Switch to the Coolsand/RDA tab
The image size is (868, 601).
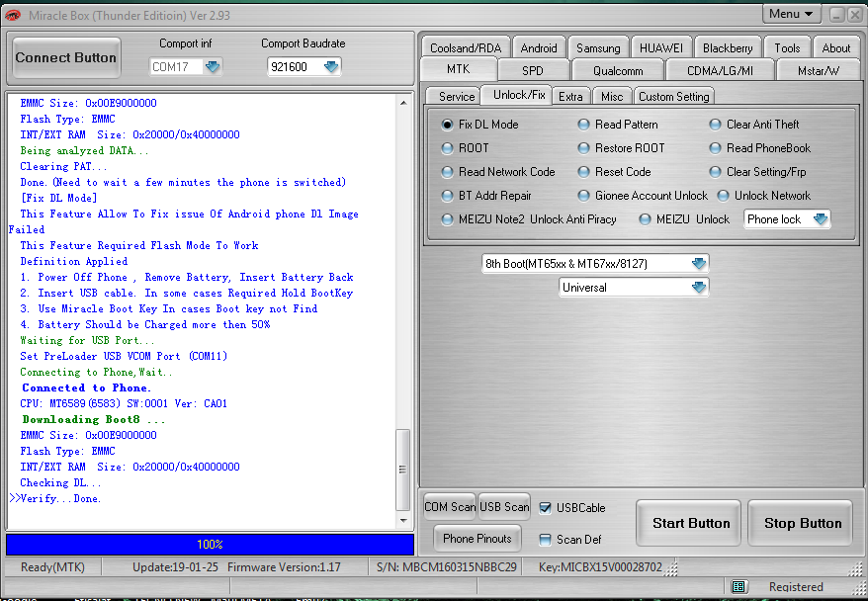(466, 48)
